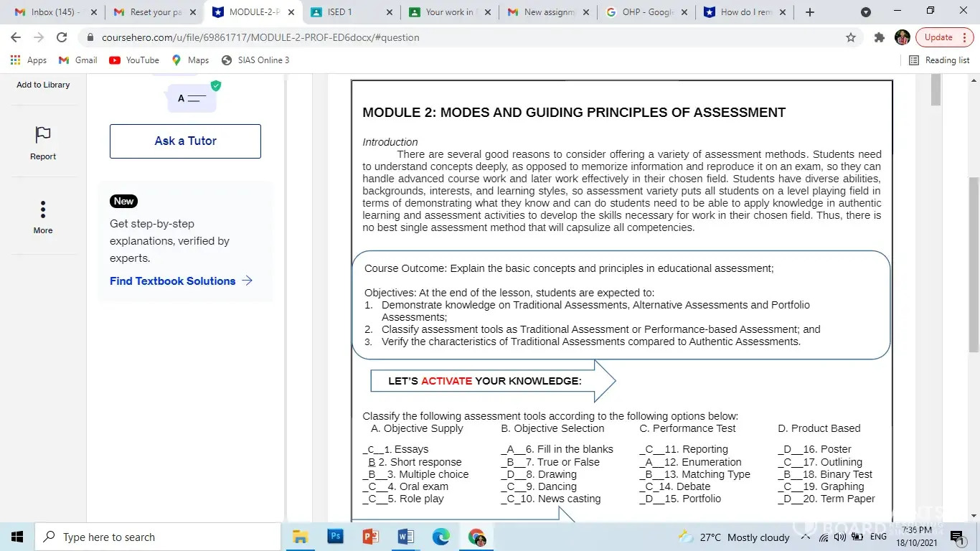Switch to the Your work in tab

[450, 12]
